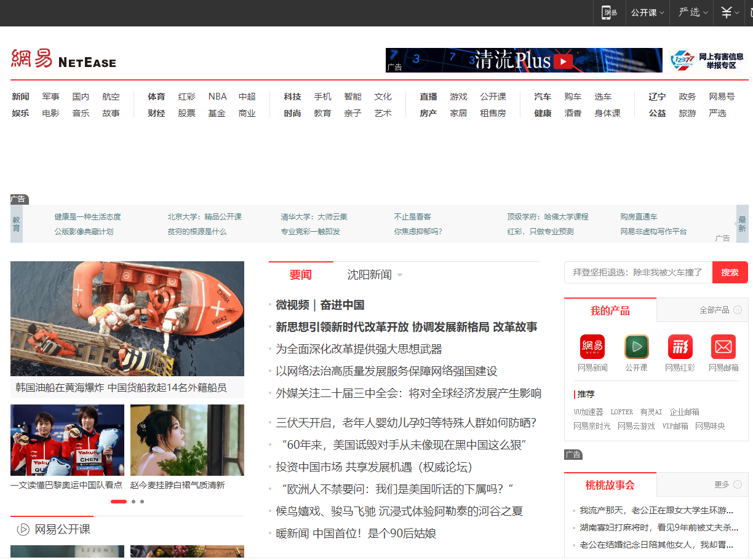The image size is (753, 560).
Task: Expand the 公开课 dropdown in the top bar
Action: [x=647, y=12]
